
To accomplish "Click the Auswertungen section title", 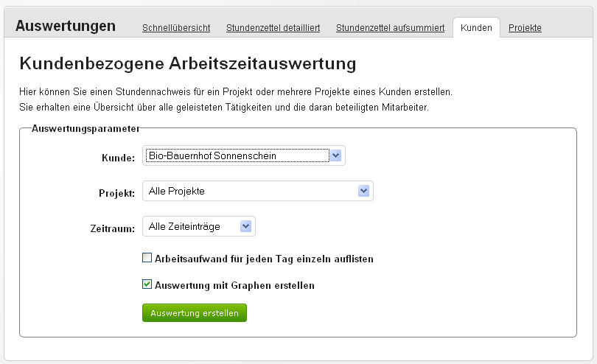I will click(65, 26).
